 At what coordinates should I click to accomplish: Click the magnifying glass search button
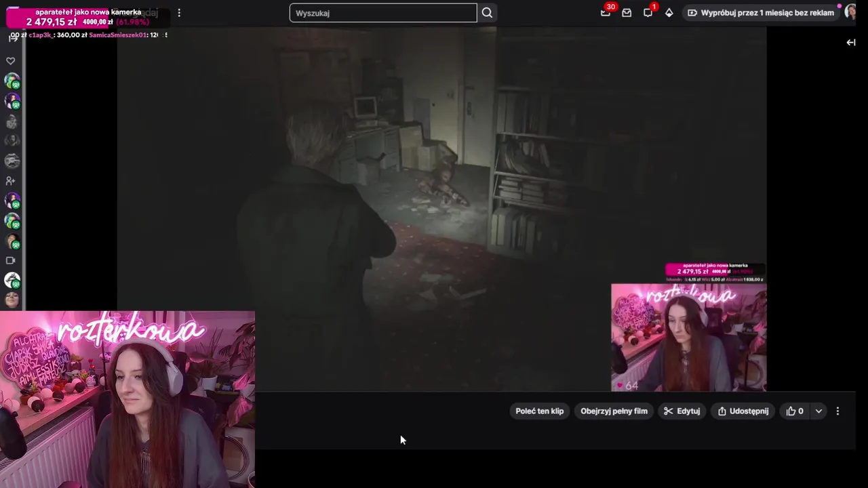(x=487, y=13)
